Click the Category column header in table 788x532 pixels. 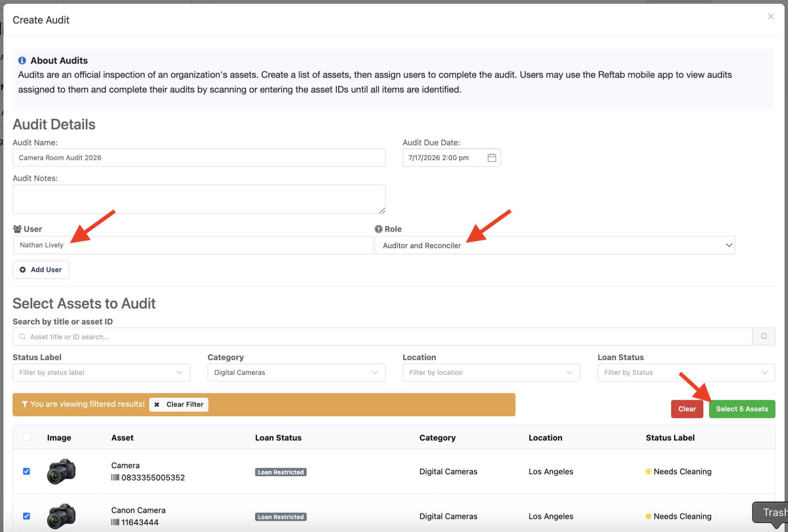(437, 437)
